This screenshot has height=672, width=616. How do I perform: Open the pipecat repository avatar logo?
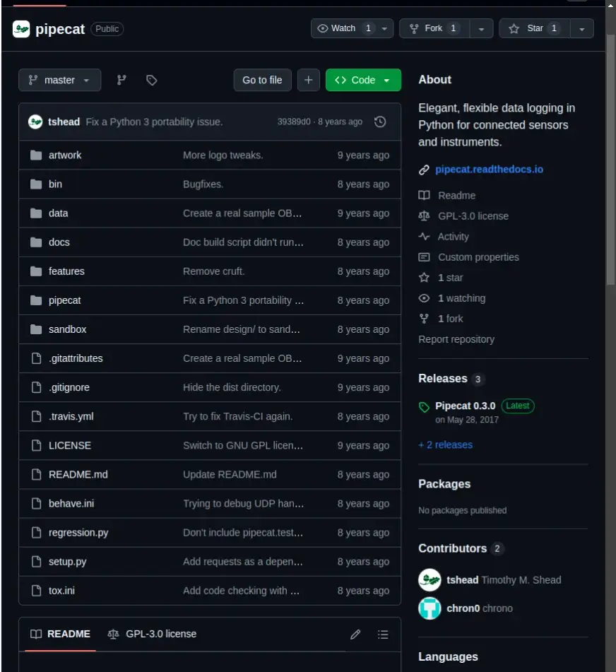point(21,29)
